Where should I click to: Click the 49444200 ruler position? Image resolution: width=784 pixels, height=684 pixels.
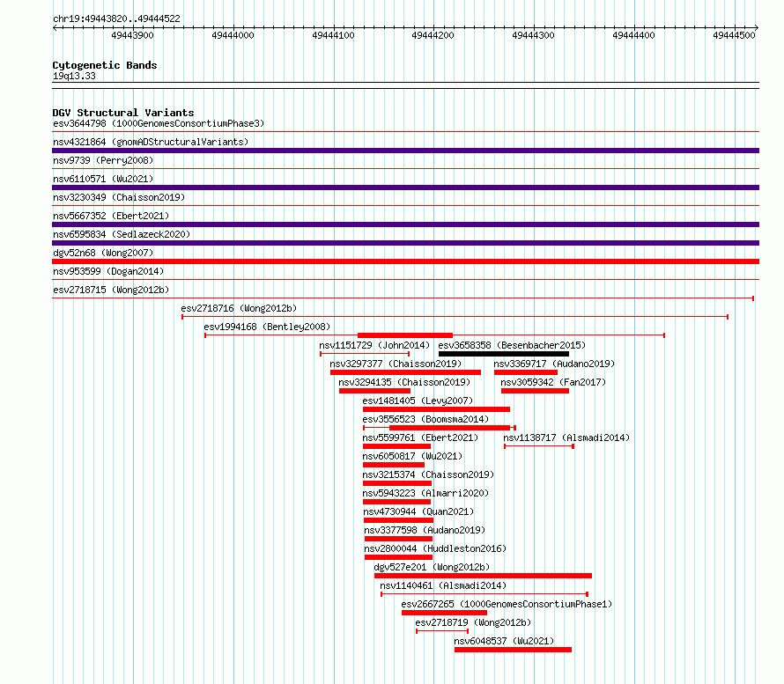433,35
